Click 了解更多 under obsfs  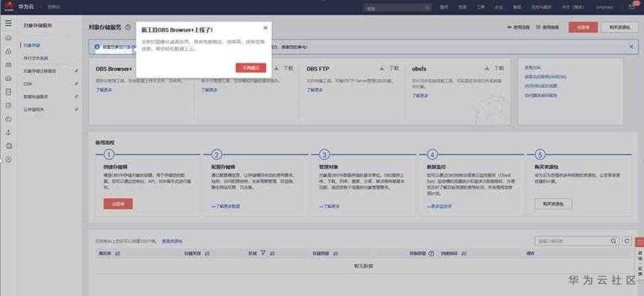(420, 96)
